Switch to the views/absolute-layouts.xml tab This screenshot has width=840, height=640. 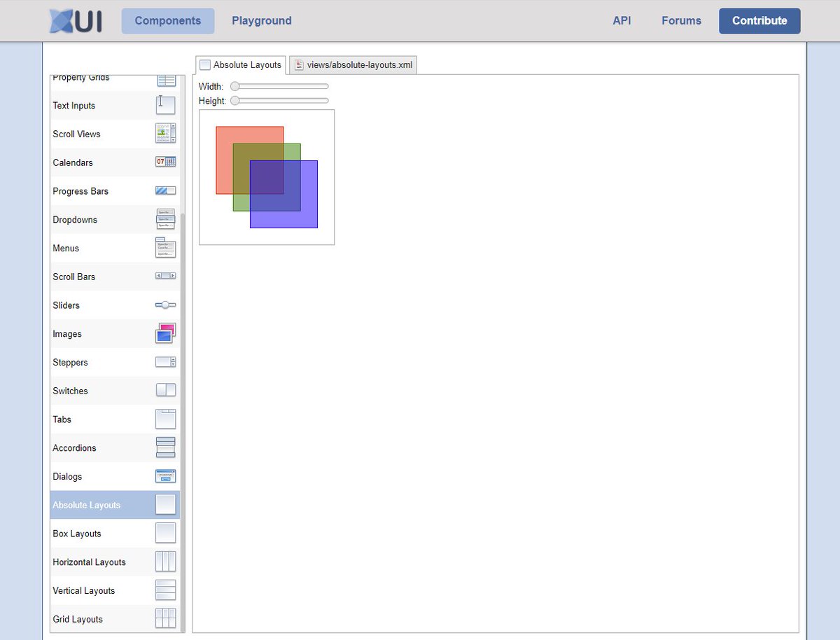coord(352,64)
